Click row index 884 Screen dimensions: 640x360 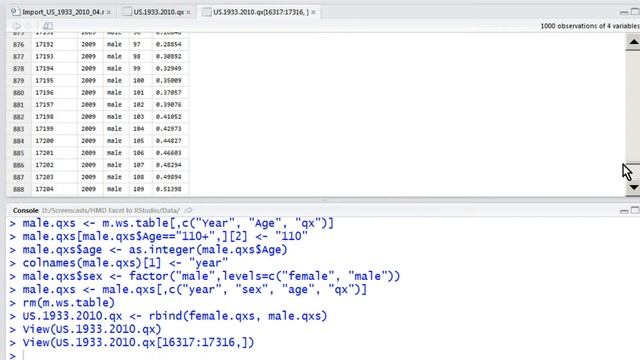(x=18, y=141)
